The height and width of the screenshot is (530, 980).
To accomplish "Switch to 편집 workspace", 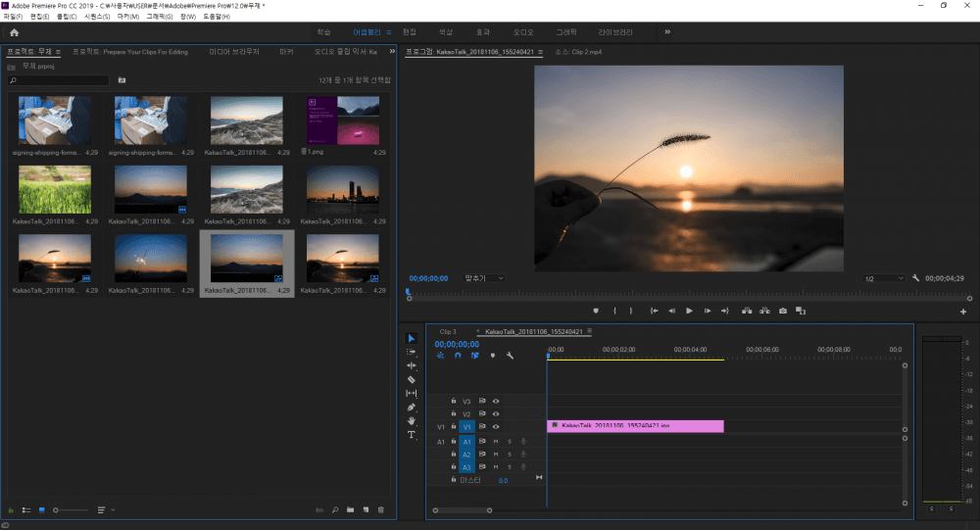I will pos(410,32).
